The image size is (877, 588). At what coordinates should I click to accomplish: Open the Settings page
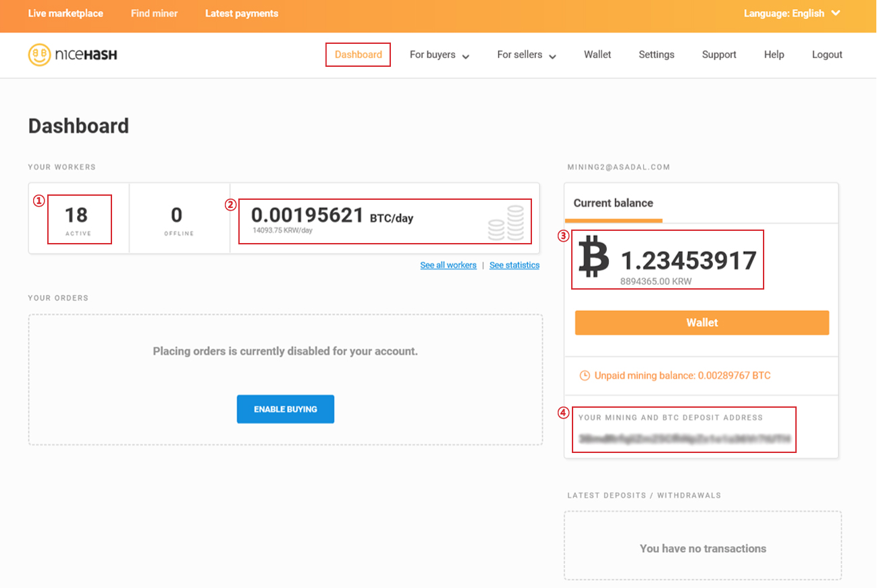point(656,55)
